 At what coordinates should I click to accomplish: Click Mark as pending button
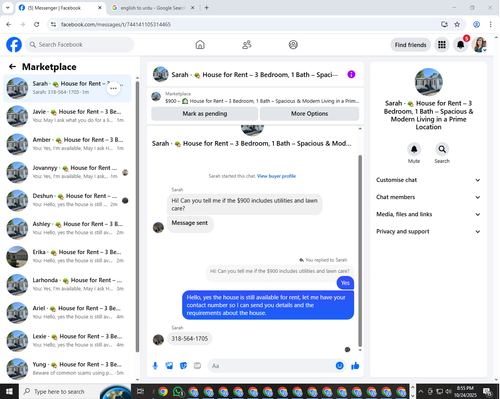(x=205, y=114)
